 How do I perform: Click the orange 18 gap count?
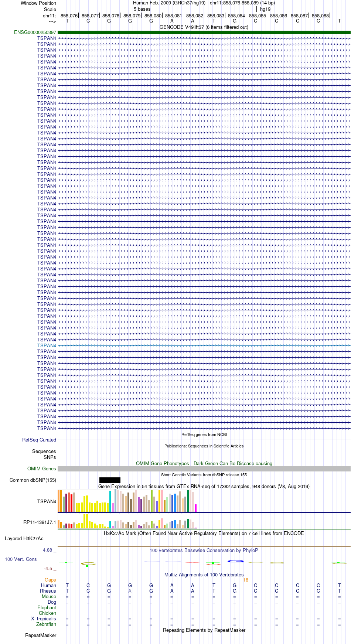point(246,580)
